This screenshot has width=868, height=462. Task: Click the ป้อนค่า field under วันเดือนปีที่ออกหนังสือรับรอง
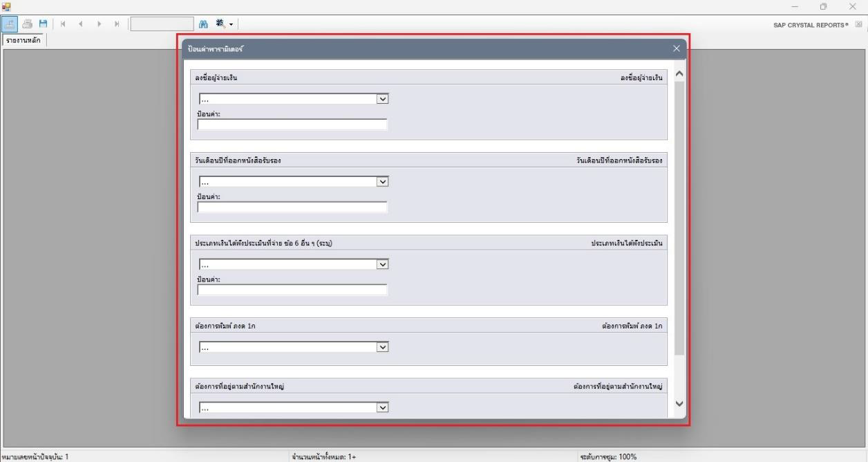pyautogui.click(x=292, y=207)
